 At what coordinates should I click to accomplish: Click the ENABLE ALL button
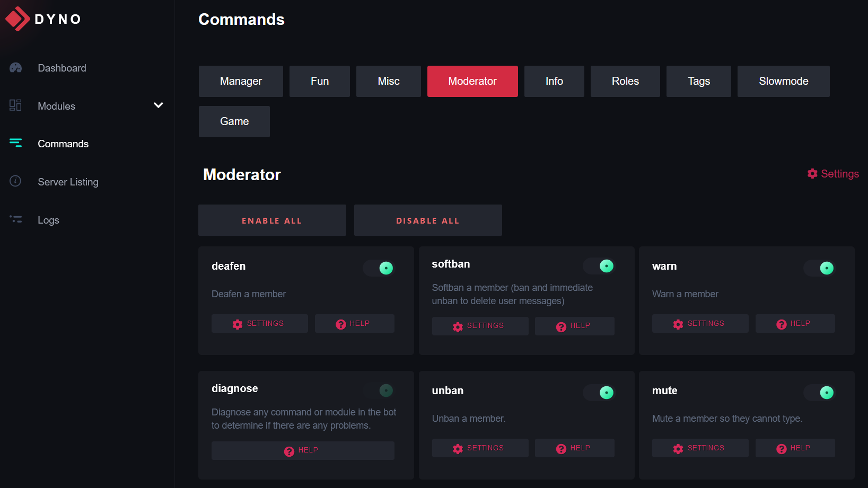point(272,220)
